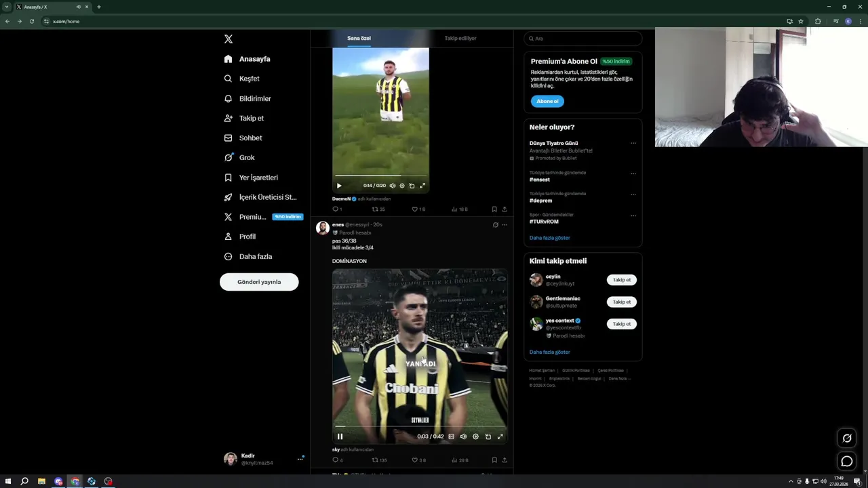The image size is (868, 488).
Task: Open options for the #TURvROM trend
Action: point(633,216)
